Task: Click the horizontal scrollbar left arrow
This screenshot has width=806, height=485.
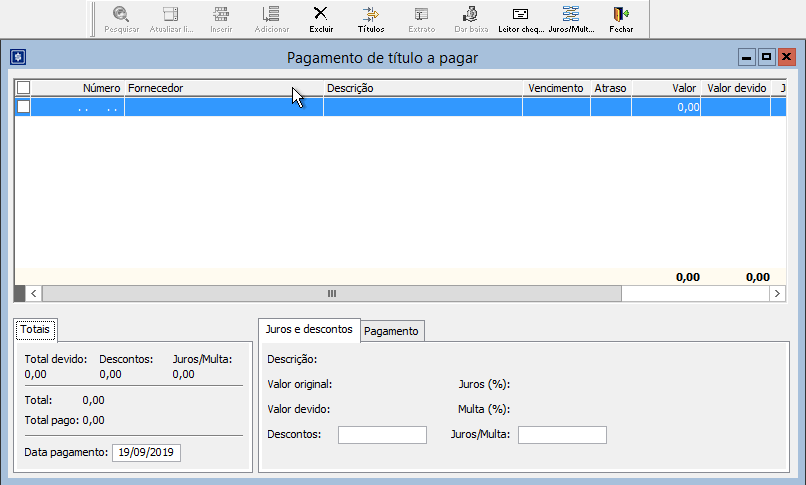Action: [33, 294]
